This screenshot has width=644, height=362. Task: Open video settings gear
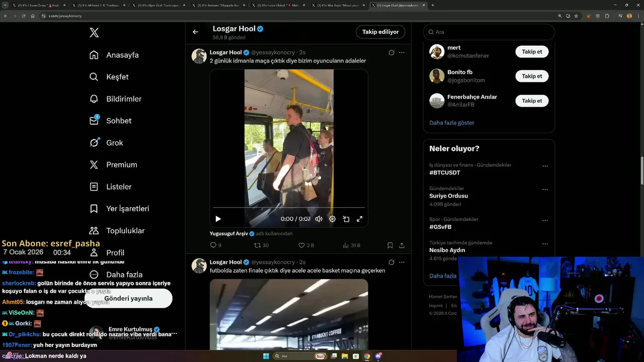[x=332, y=219]
